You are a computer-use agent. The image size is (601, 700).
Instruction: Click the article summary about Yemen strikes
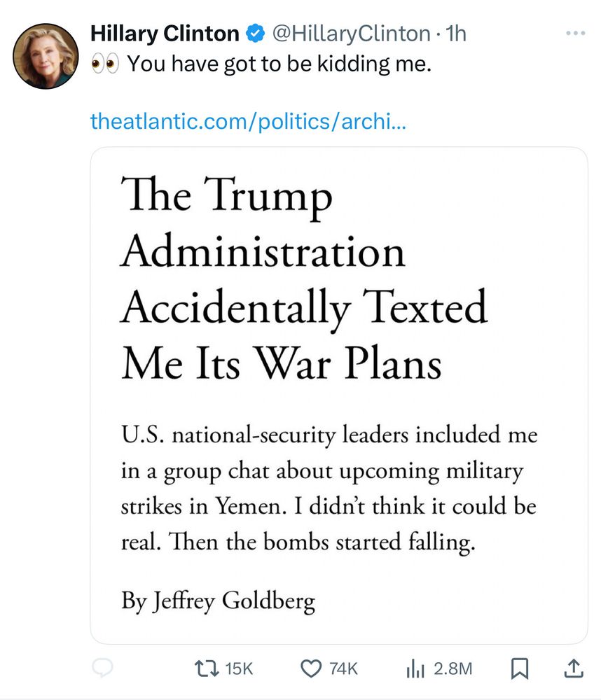coord(329,489)
